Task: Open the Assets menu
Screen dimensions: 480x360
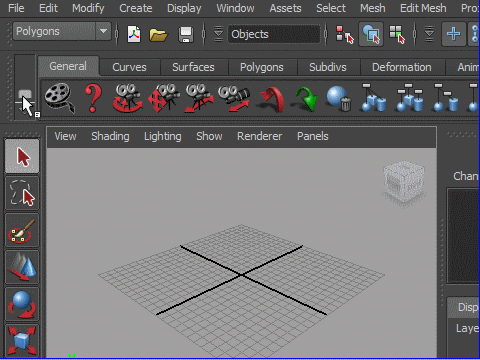Action: pyautogui.click(x=285, y=8)
